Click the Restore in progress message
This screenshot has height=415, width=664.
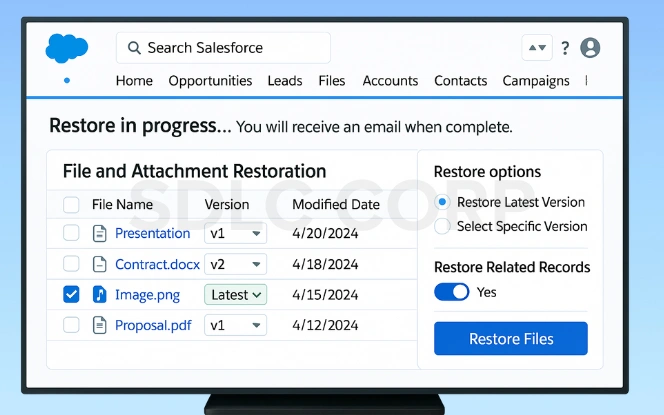tap(281, 126)
